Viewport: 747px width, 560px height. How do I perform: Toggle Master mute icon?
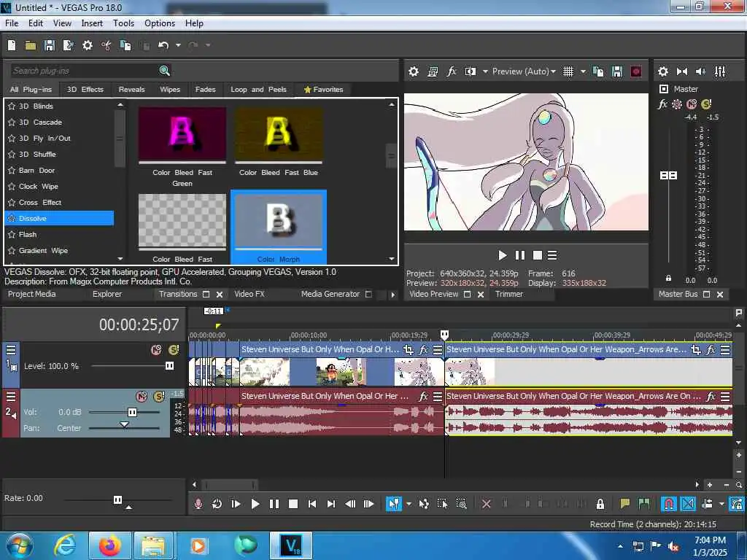(x=692, y=104)
